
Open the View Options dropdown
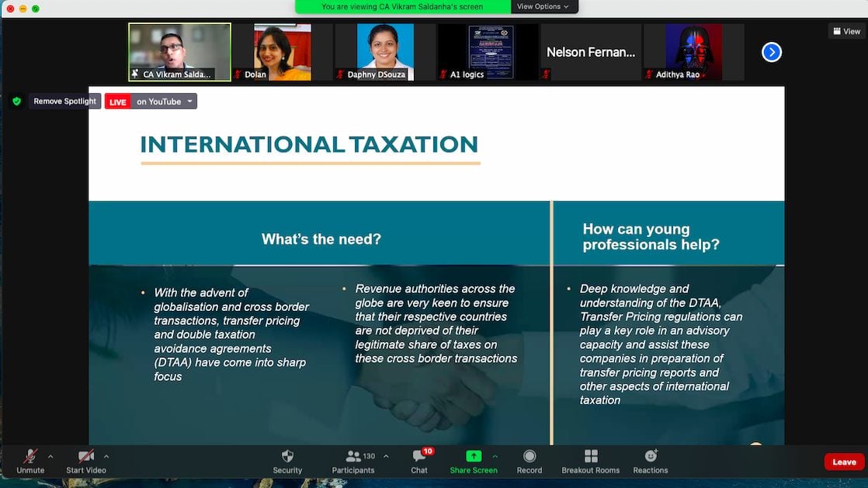coord(543,6)
